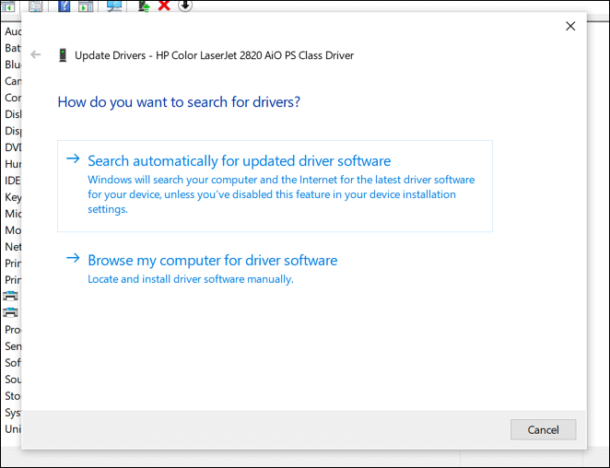Open the blue Help icon in Device Manager toolbar
The width and height of the screenshot is (610, 468).
(64, 6)
